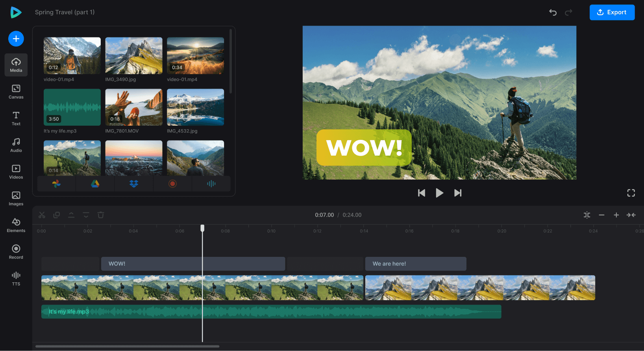Open the Text tool panel
Image resolution: width=644 pixels, height=351 pixels.
click(x=16, y=118)
